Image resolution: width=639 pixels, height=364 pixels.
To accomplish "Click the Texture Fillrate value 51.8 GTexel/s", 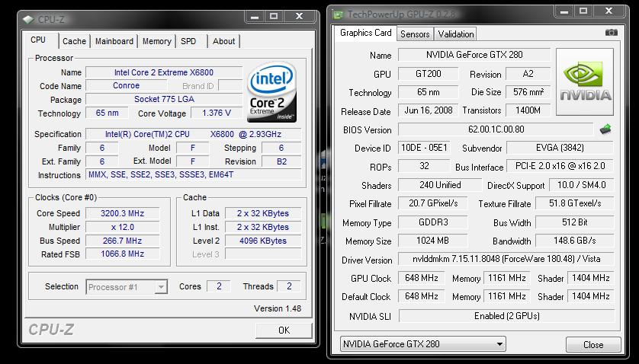I will click(x=575, y=203).
